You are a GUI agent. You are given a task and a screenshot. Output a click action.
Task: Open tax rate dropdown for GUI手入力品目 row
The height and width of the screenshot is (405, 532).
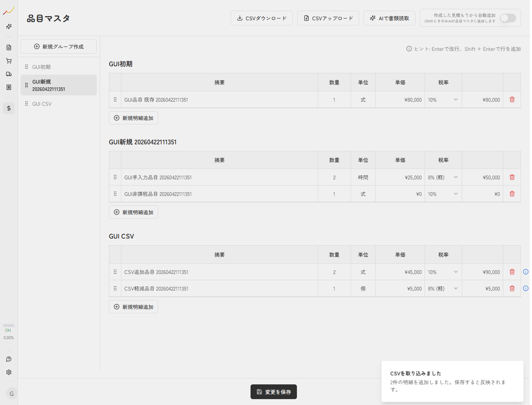[x=443, y=177]
